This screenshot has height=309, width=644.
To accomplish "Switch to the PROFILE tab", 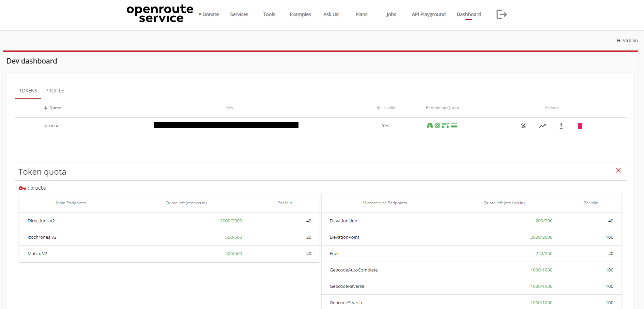I will [55, 91].
